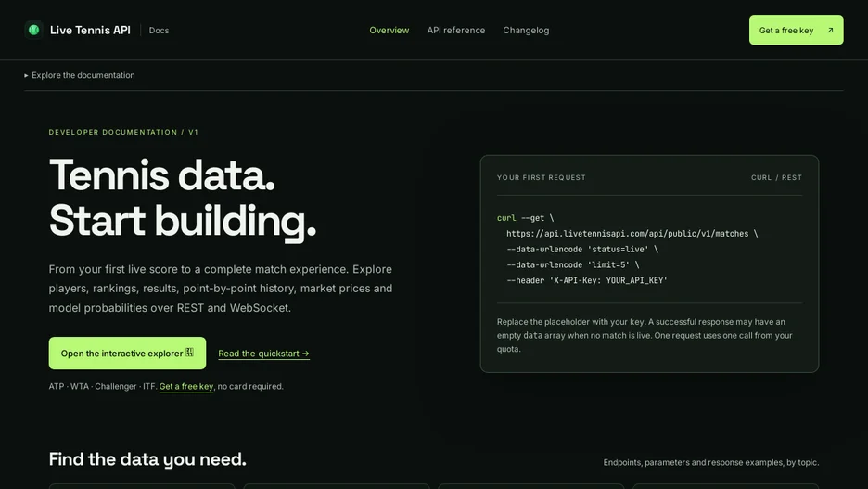Image resolution: width=868 pixels, height=489 pixels.
Task: Click arrow icon on Get a free key button
Action: click(830, 31)
